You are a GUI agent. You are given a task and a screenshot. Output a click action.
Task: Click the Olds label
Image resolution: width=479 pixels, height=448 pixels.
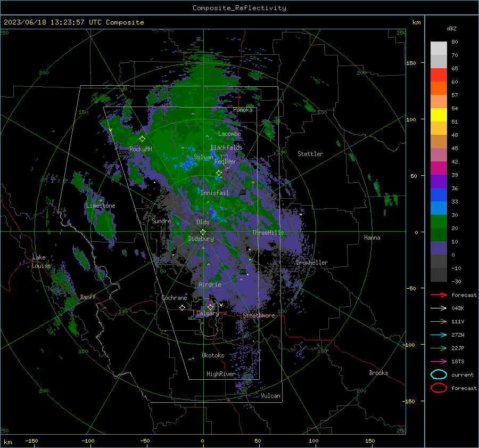(203, 222)
